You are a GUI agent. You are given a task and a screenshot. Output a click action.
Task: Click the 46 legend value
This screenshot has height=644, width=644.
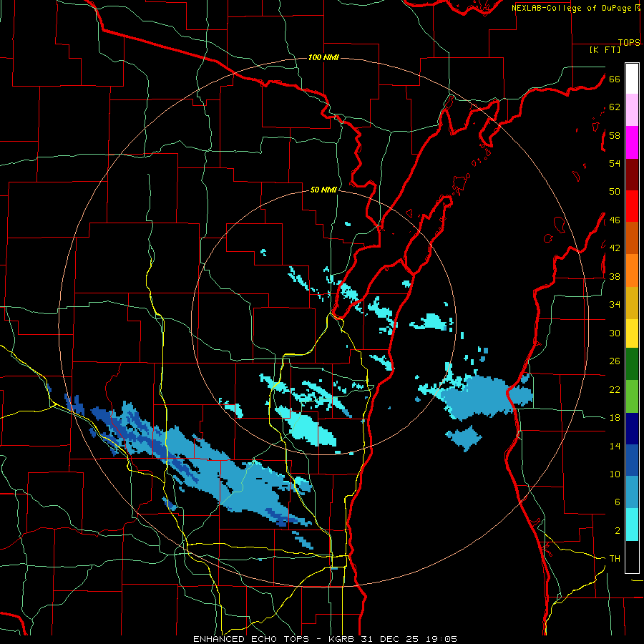[615, 220]
